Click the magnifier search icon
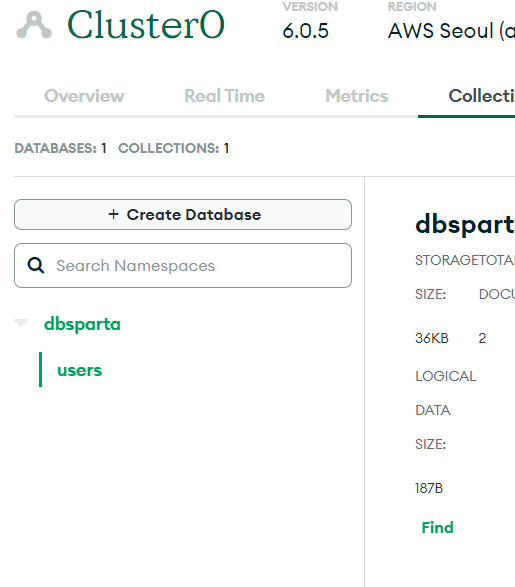Viewport: 515px width, 587px height. (x=36, y=265)
